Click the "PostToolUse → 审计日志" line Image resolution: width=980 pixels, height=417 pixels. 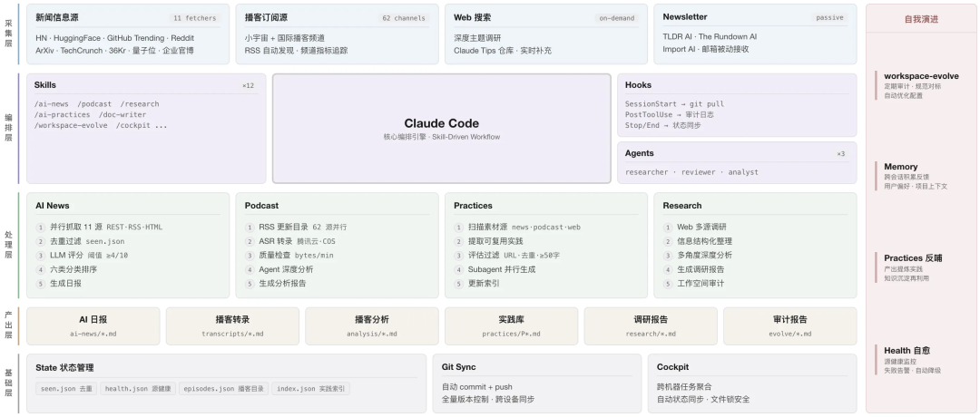(x=670, y=115)
